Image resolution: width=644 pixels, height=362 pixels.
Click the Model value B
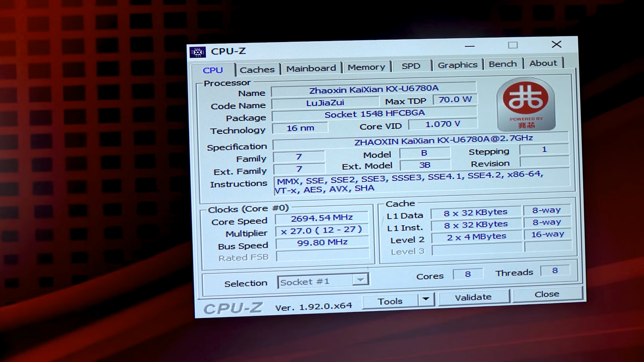pos(425,153)
